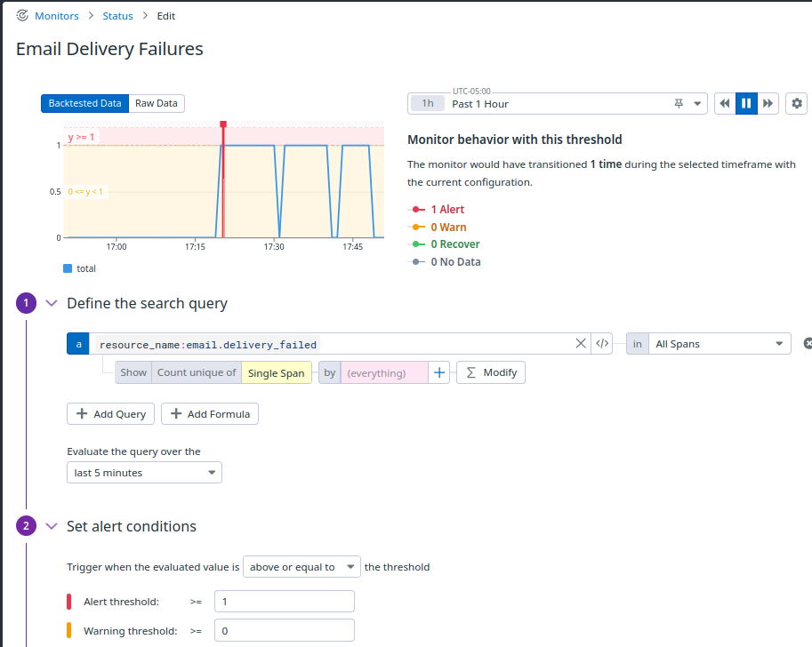The image size is (812, 647).
Task: Click the Warning threshold input field
Action: [285, 630]
